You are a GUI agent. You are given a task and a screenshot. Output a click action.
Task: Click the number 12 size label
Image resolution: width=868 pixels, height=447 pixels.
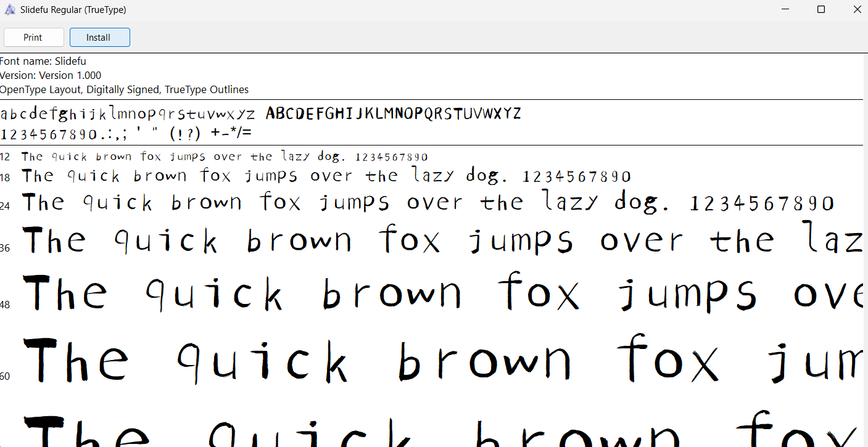coord(5,156)
